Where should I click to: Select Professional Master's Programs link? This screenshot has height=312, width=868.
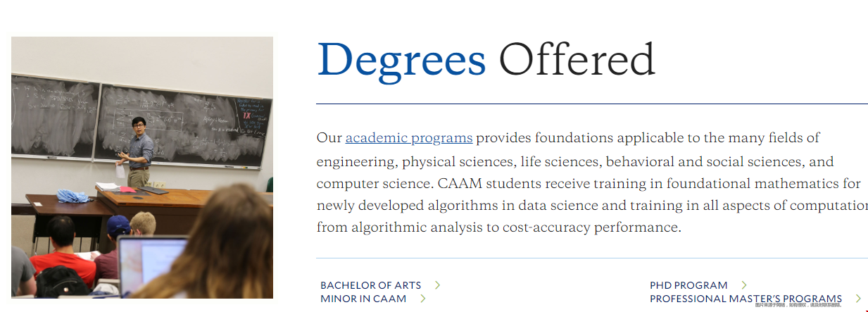746,299
